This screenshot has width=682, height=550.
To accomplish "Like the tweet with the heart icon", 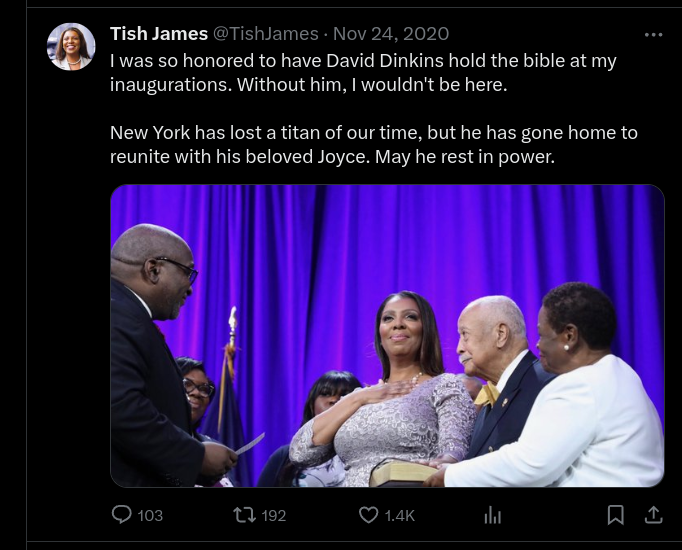I will click(x=369, y=514).
